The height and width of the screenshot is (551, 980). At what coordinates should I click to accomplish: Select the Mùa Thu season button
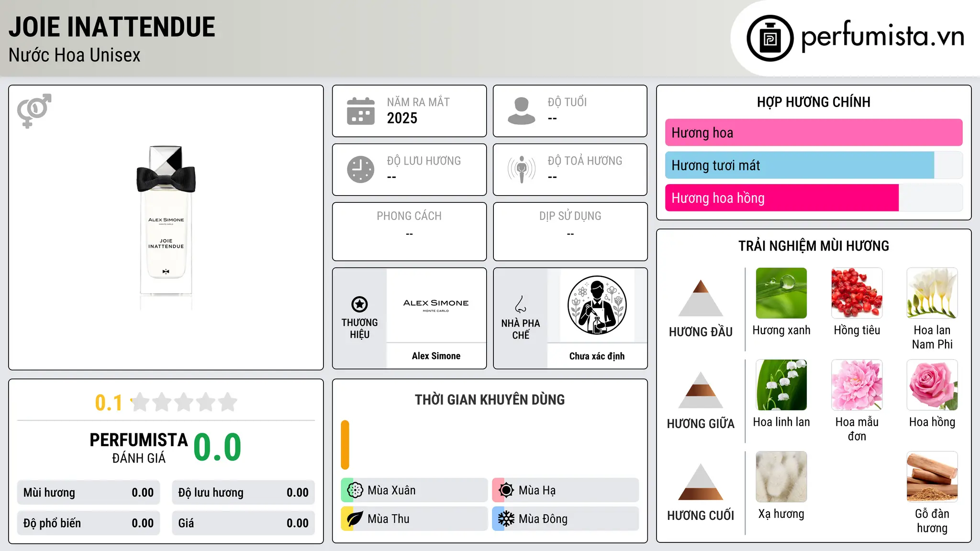click(414, 519)
